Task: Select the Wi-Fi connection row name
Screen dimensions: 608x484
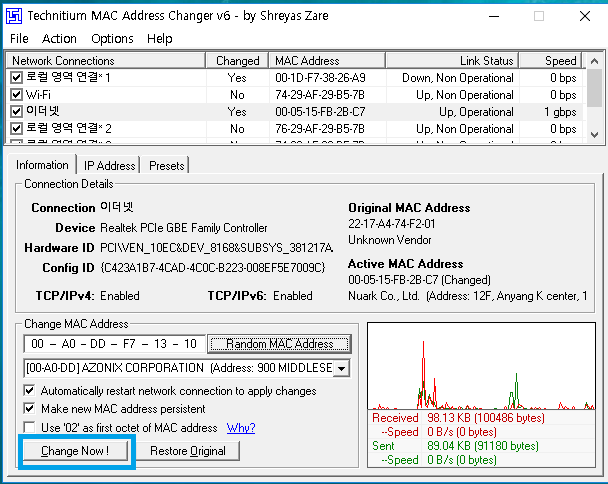Action: (38, 95)
